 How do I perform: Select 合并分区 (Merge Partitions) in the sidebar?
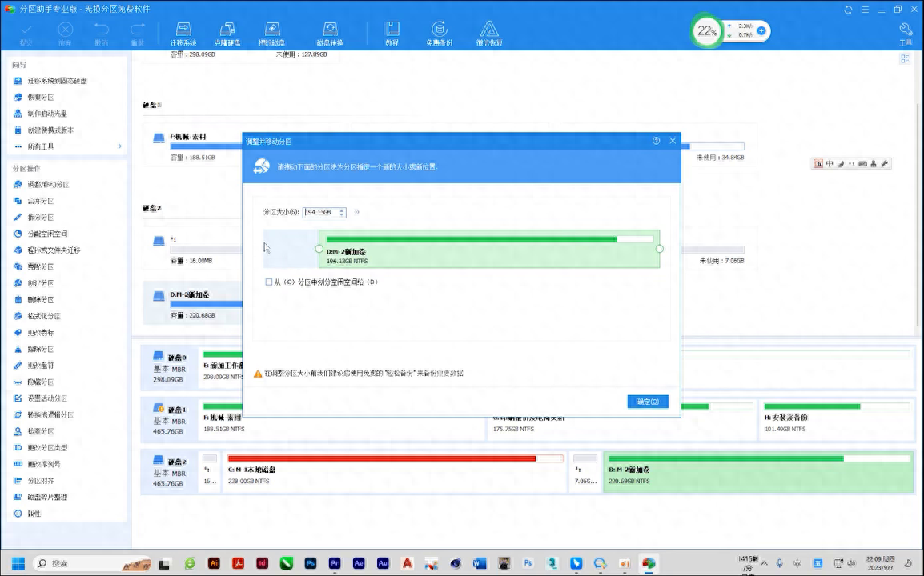point(41,201)
